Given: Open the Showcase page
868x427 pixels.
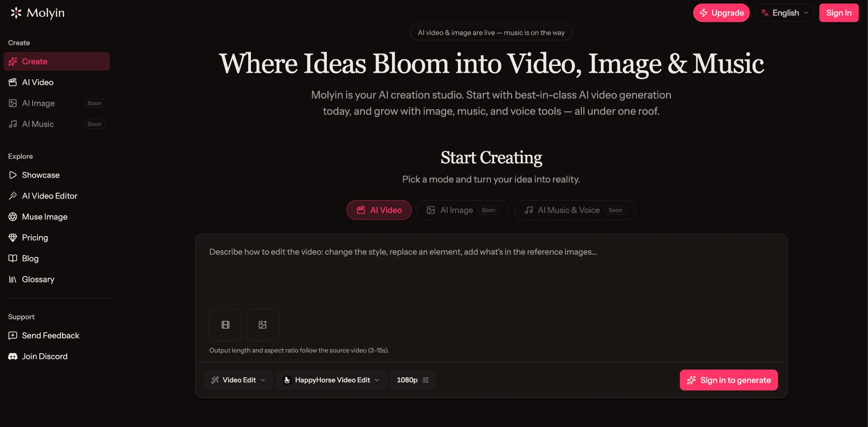Looking at the screenshot, I should tap(57, 175).
